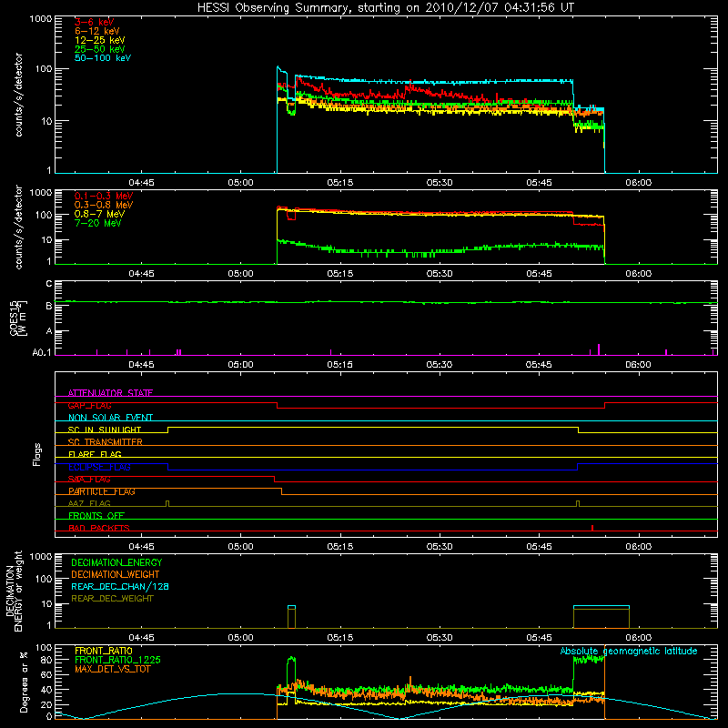The width and height of the screenshot is (728, 728).
Task: Click the 0.8-7 MeV legend label
Action: point(99,214)
